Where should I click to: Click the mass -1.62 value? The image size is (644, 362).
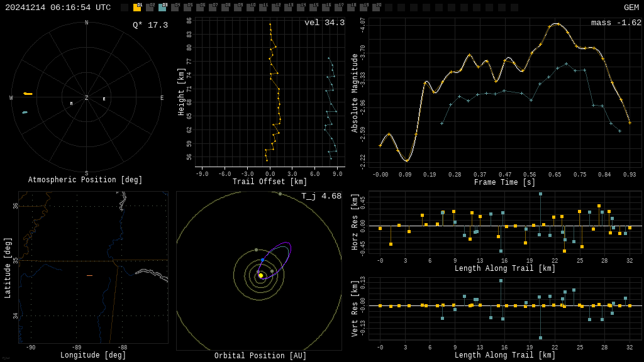[x=616, y=23]
